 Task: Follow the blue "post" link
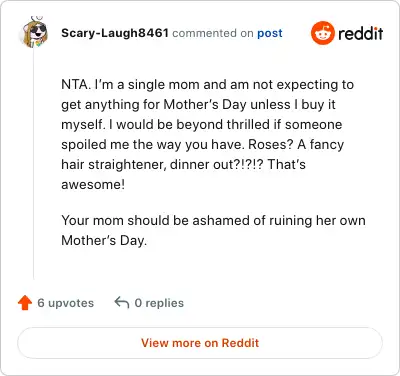[x=270, y=33]
